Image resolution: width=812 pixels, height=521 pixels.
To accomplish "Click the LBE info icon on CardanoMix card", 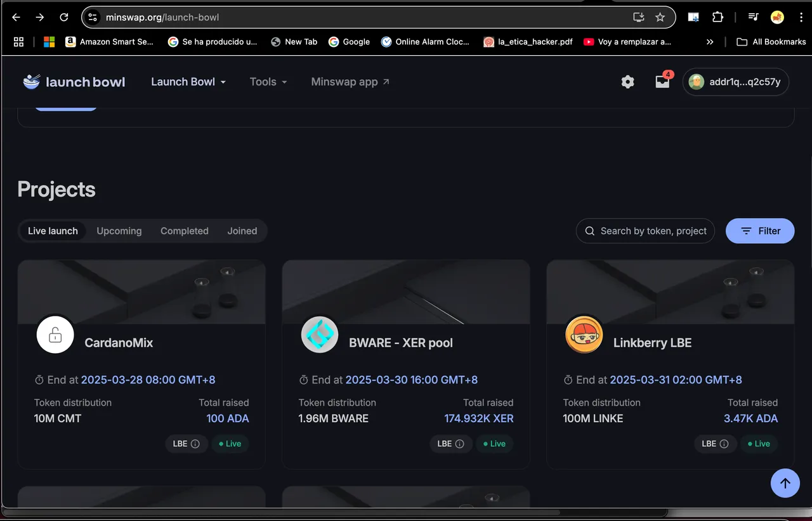I will 195,444.
